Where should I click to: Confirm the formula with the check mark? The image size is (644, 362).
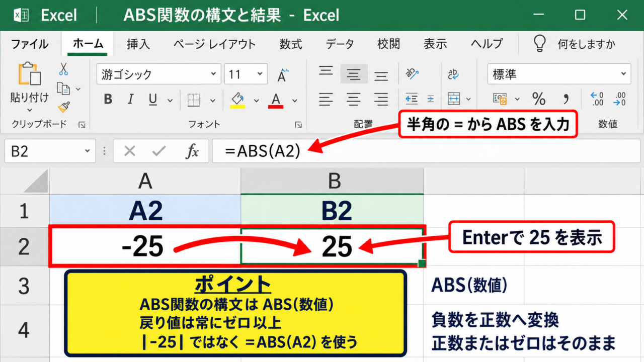pos(159,151)
